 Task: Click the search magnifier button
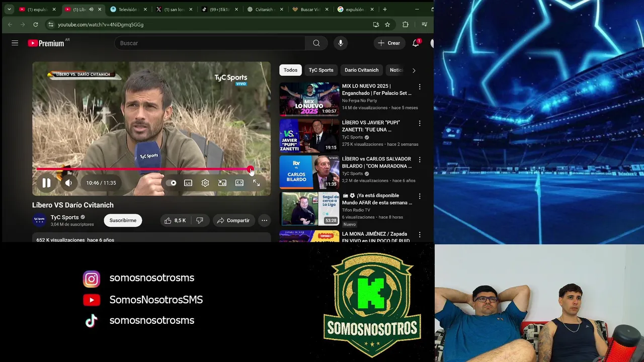click(x=316, y=43)
